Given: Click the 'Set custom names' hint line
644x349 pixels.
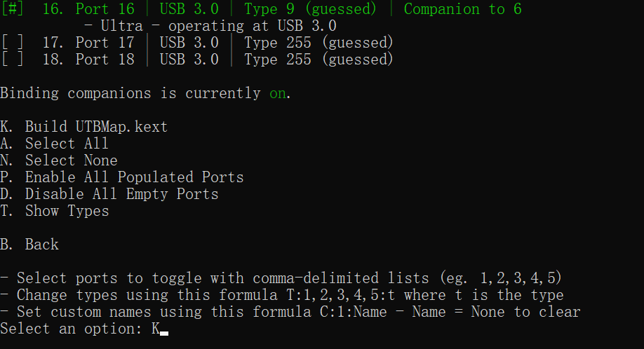Looking at the screenshot, I should tap(290, 312).
